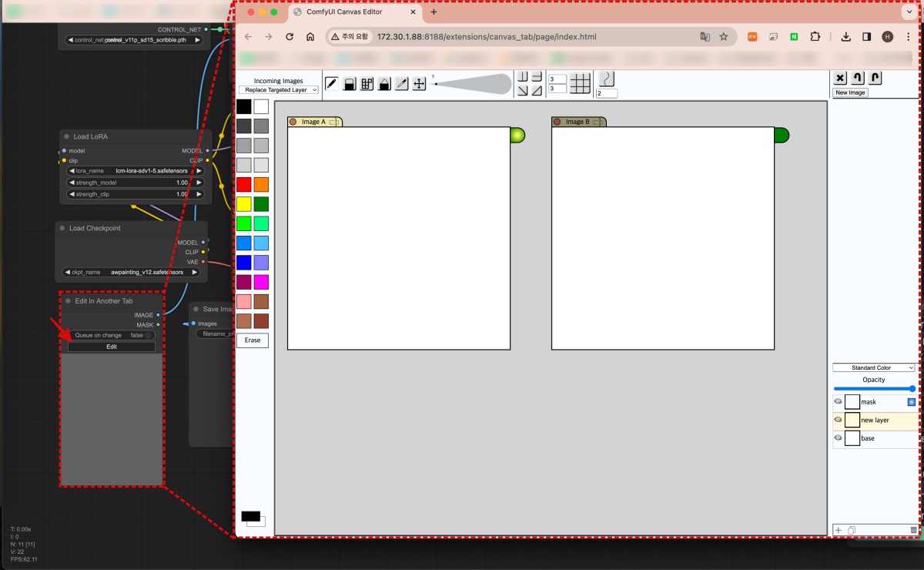
Task: Undo the last canvas action
Action: 858,78
